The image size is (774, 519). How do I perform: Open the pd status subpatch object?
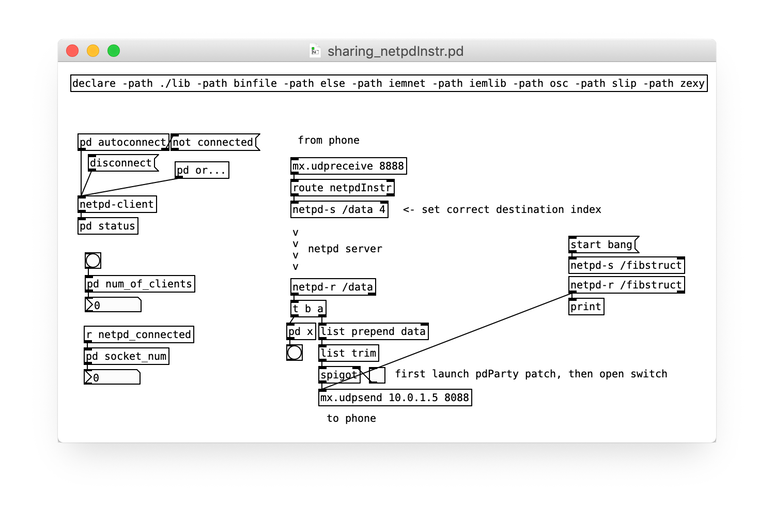(x=108, y=226)
